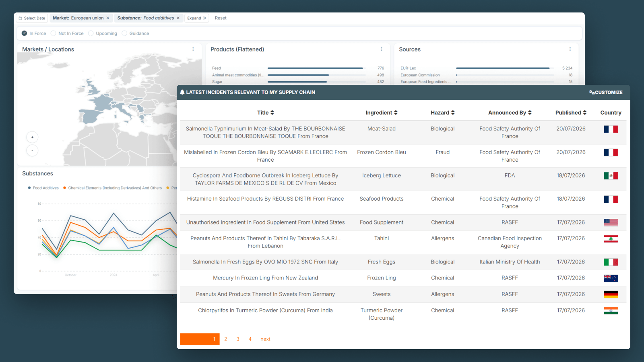This screenshot has height=362, width=644.
Task: Toggle Chemical Elements legend series
Action: coord(113,188)
